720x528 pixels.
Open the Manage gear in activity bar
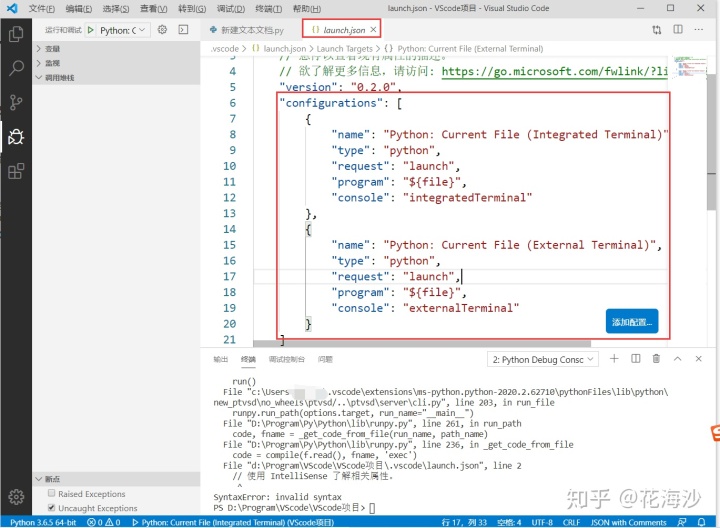[16, 496]
